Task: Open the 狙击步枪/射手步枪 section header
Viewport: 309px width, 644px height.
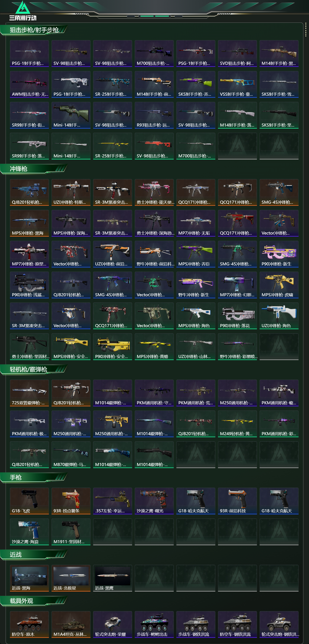Action: pyautogui.click(x=34, y=30)
